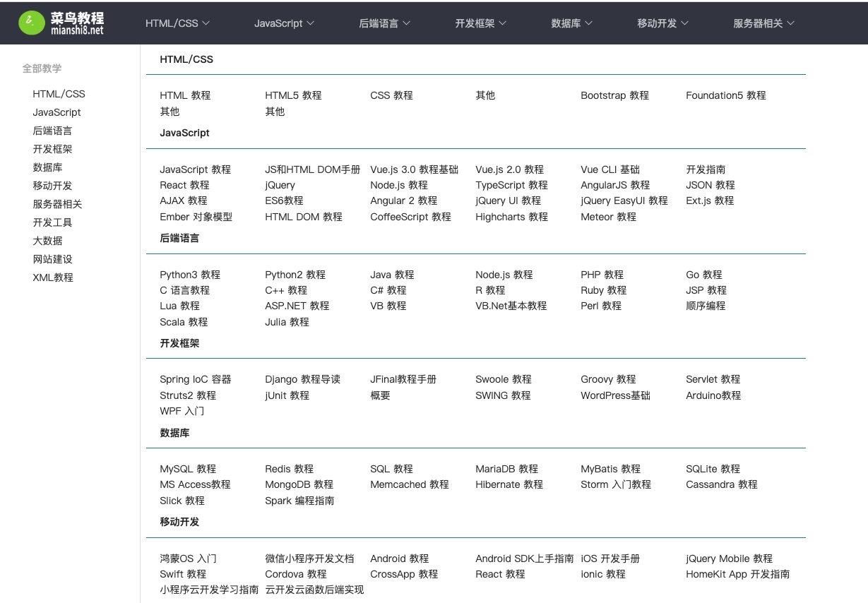Image resolution: width=868 pixels, height=603 pixels.
Task: Open the VB.Net基本教程 link
Action: coord(511,306)
